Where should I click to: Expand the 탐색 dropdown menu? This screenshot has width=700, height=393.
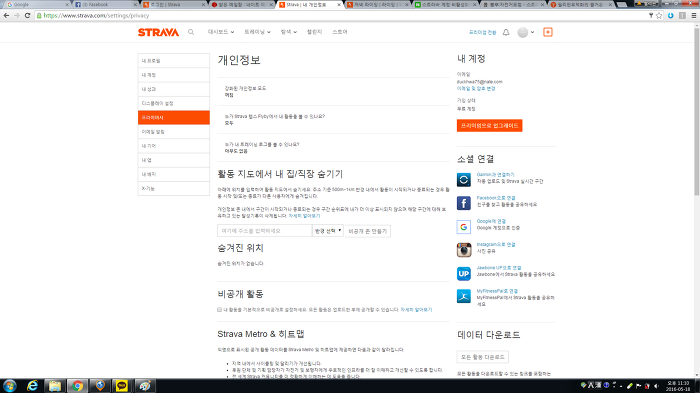pyautogui.click(x=288, y=32)
